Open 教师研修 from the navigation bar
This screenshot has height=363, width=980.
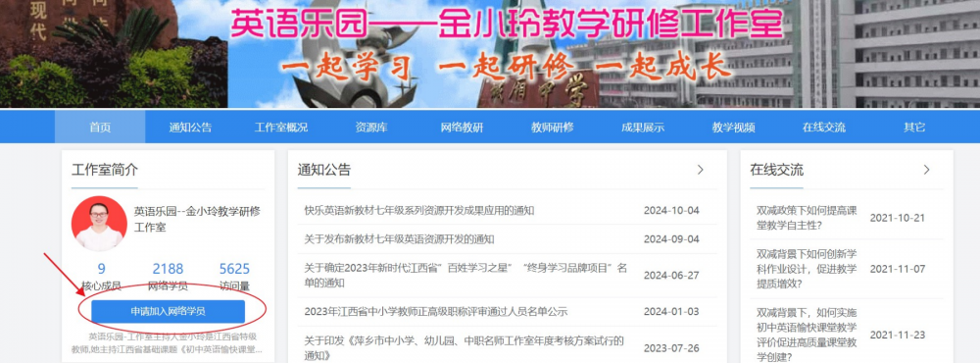553,128
